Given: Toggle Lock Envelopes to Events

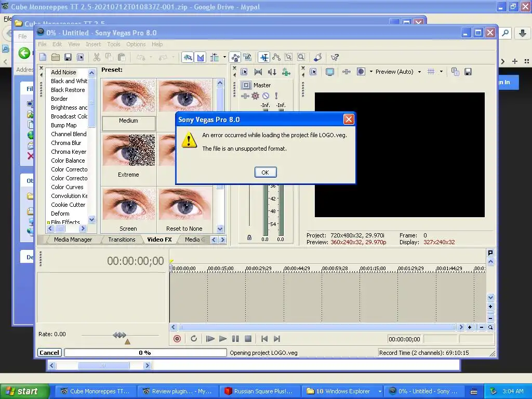Looking at the screenshot, I should click(235, 57).
